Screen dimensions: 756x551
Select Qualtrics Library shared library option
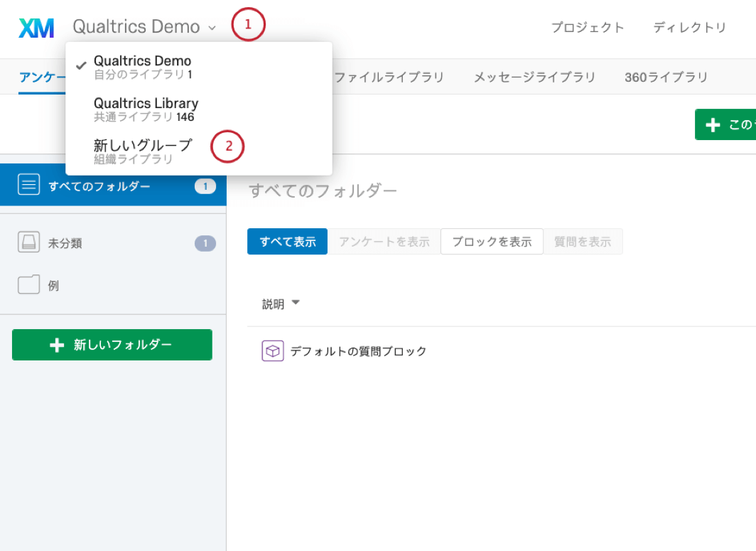click(199, 109)
